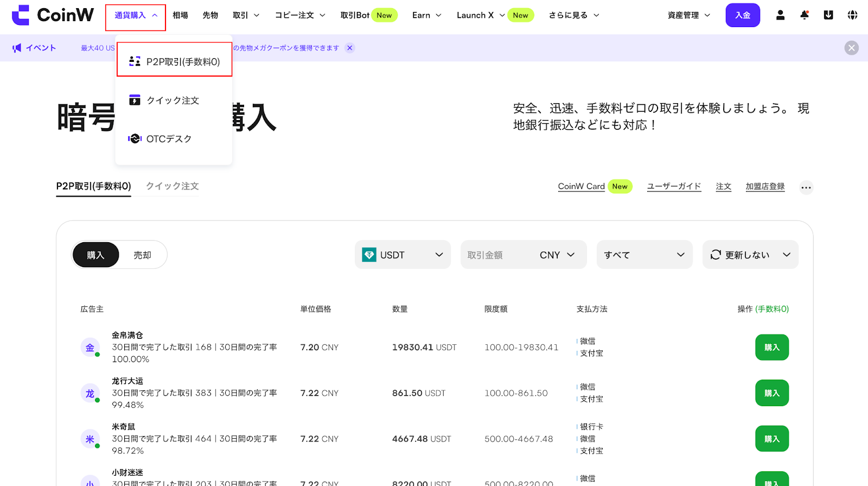This screenshot has width=868, height=486.
Task: Click the app download icon
Action: coord(828,15)
